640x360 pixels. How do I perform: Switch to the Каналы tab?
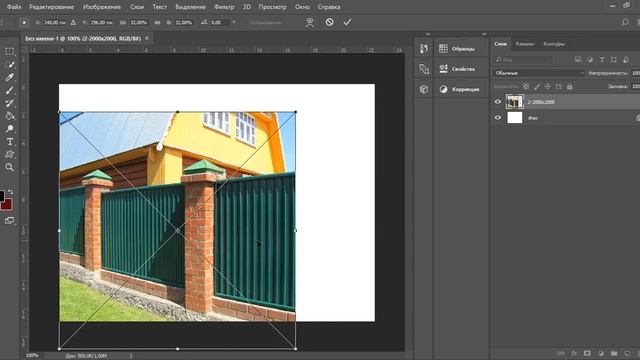pyautogui.click(x=525, y=44)
